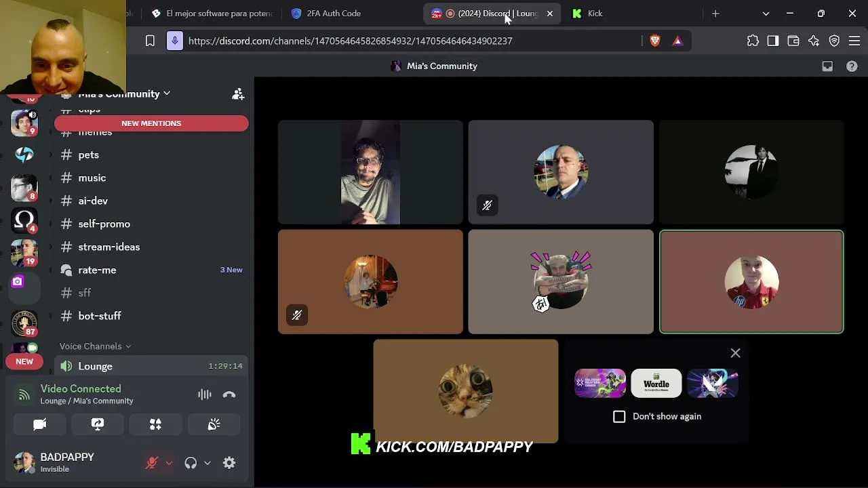This screenshot has height=488, width=868.
Task: Launch the activity right of Wordle
Action: [713, 384]
